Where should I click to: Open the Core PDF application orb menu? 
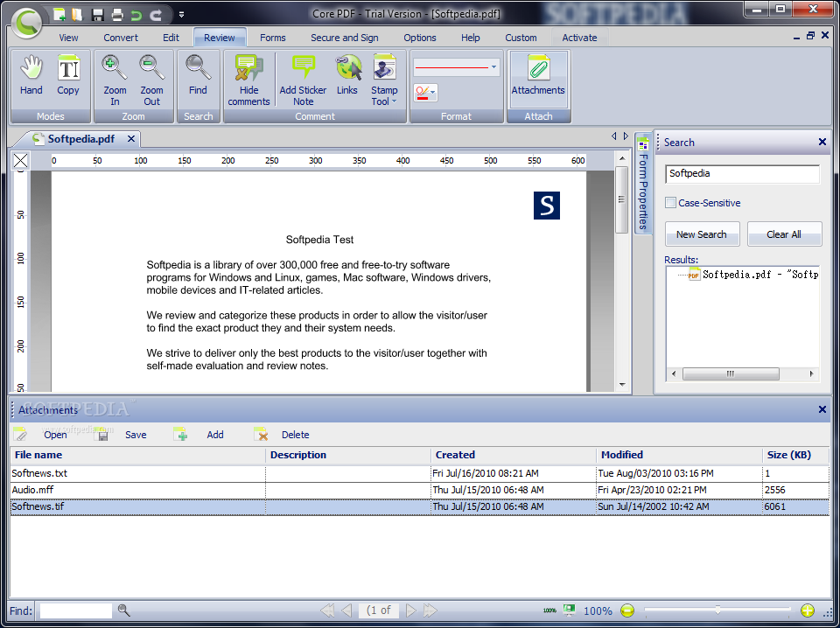point(27,22)
